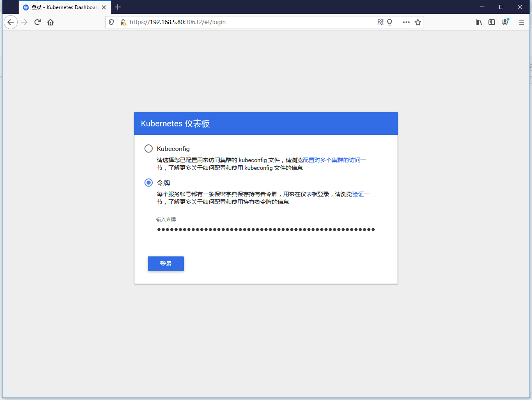Select the Kubernetes Dashboard login tab
Viewport: 532px width, 400px height.
(x=65, y=7)
